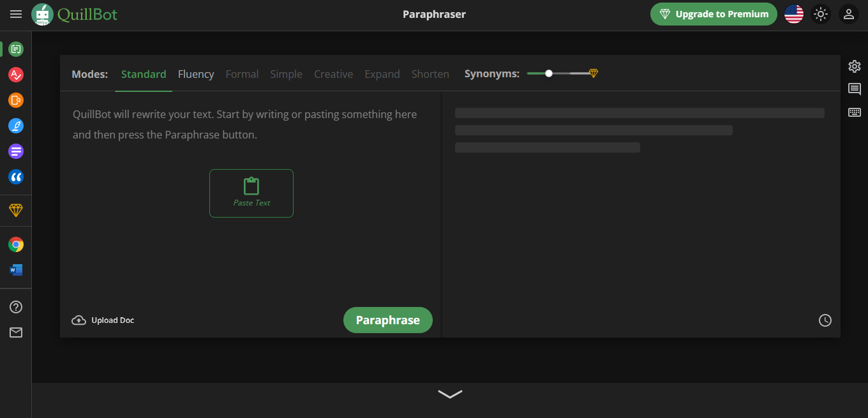Open the Citation Generator quote icon

click(x=16, y=177)
